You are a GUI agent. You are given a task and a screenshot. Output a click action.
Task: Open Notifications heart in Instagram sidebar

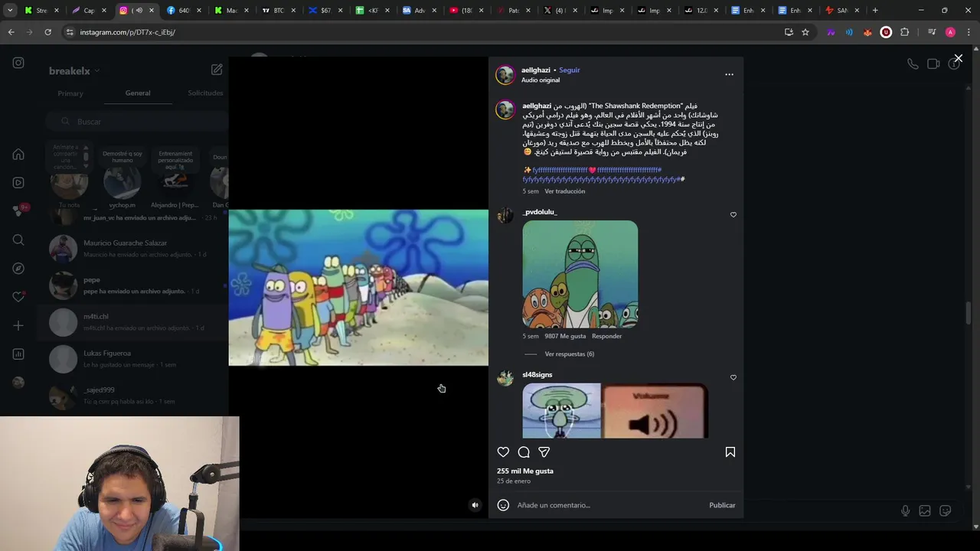point(18,297)
